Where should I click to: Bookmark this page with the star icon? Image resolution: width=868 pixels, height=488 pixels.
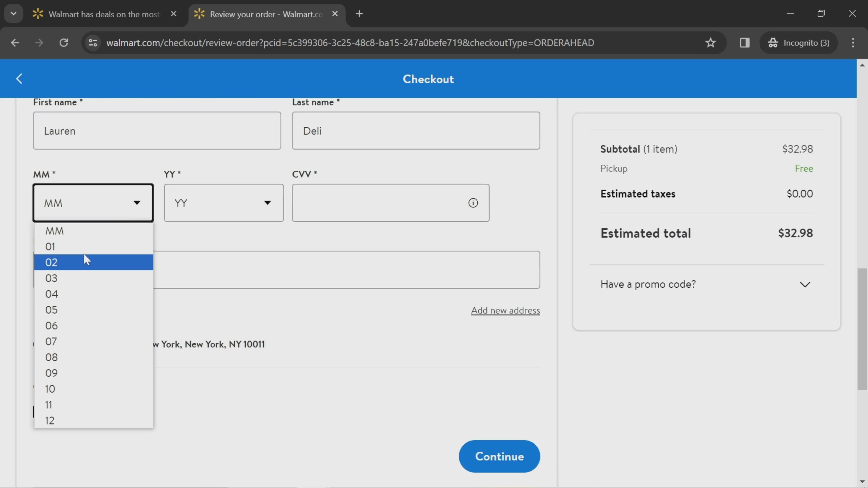pos(710,43)
